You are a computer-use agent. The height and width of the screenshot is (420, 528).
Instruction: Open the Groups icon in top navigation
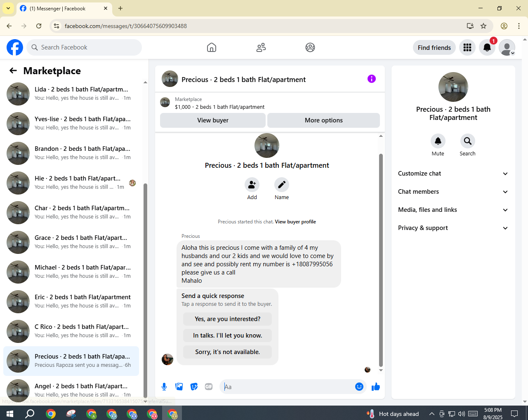[x=310, y=47]
